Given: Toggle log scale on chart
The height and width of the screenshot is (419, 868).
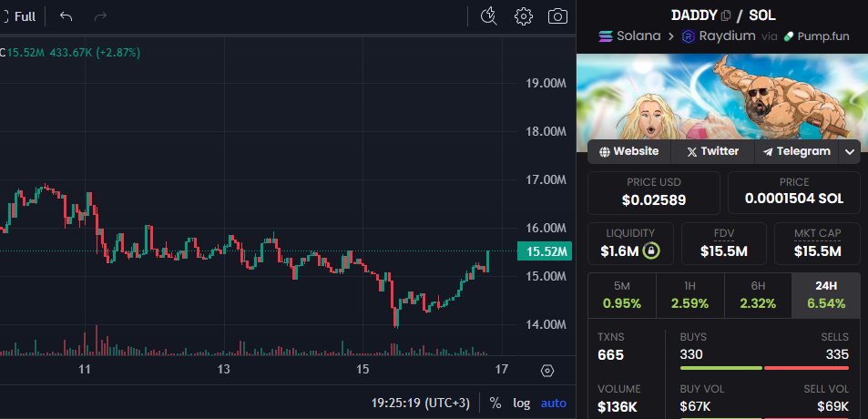Looking at the screenshot, I should click(522, 404).
